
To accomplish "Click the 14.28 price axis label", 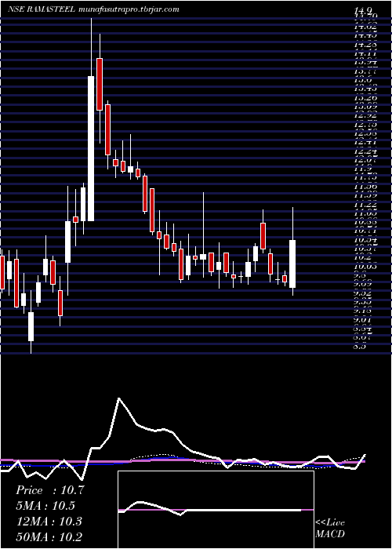I will (365, 45).
